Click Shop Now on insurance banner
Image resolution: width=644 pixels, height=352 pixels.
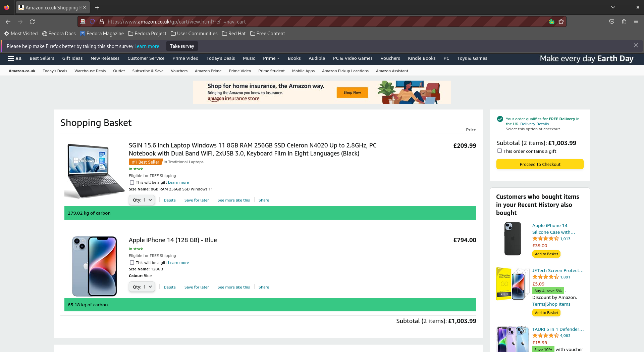click(352, 93)
